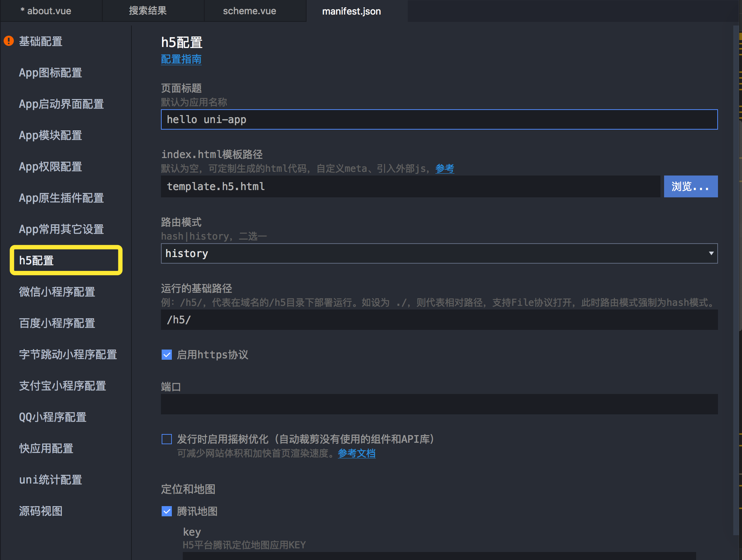742x560 pixels.
Task: Open 百度小程序配置 section
Action: pos(57,323)
